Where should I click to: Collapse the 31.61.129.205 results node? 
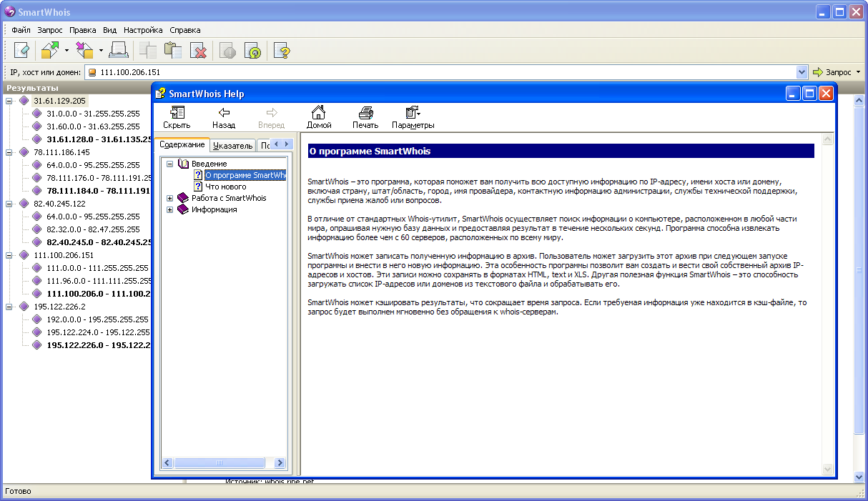pos(9,101)
